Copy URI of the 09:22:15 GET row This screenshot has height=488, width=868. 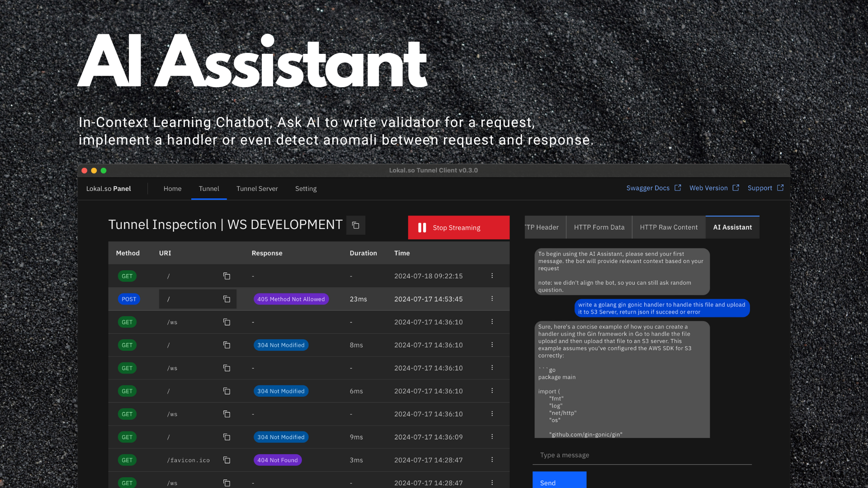pos(226,276)
